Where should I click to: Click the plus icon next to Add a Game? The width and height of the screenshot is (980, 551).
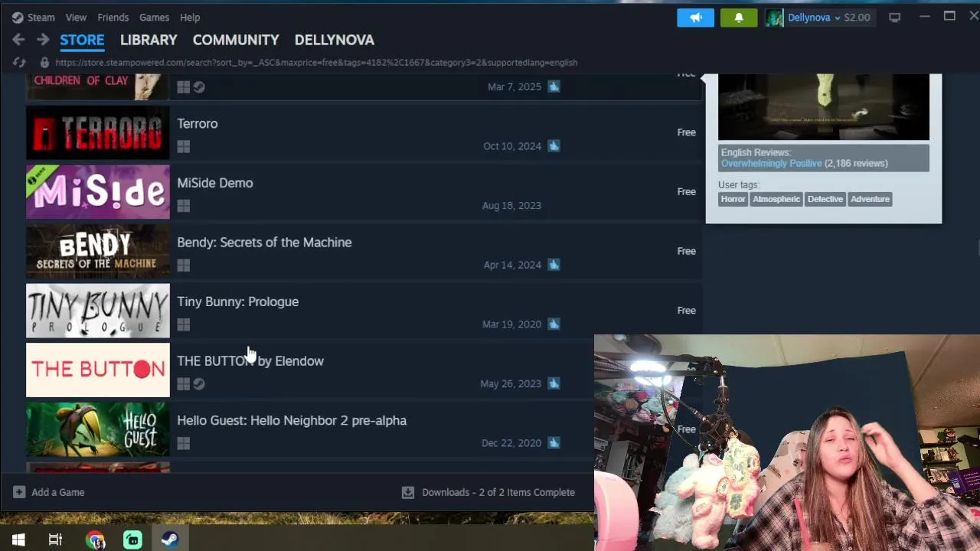[19, 492]
